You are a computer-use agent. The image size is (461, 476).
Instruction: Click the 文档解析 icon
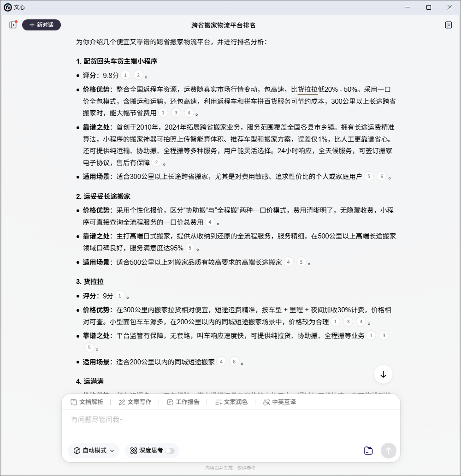pos(73,402)
